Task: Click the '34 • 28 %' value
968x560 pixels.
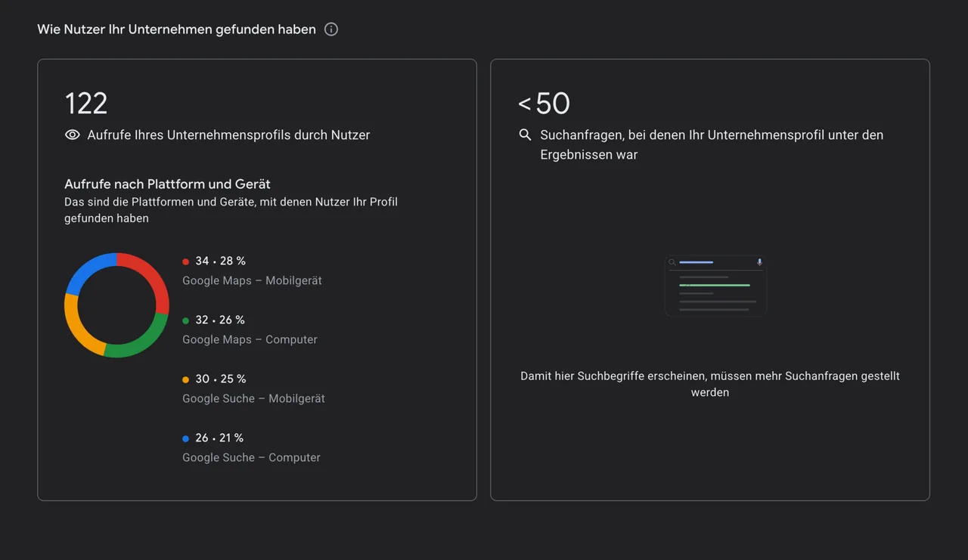Action: tap(220, 261)
